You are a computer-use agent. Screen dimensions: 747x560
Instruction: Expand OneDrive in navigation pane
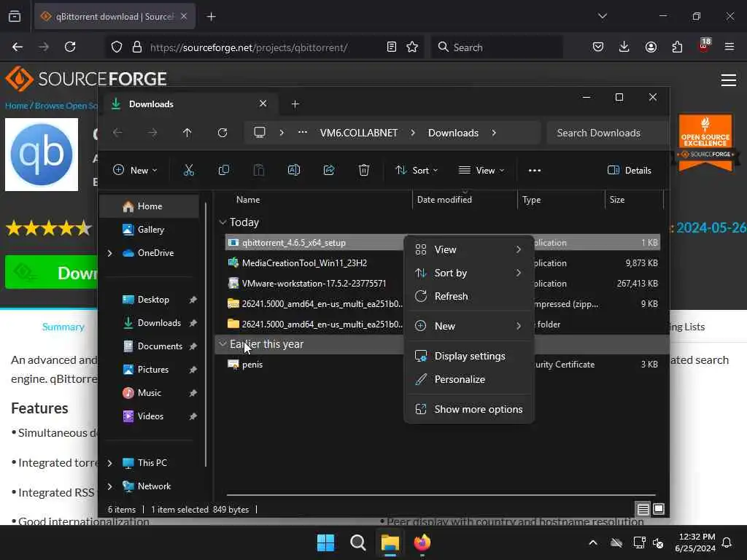click(110, 253)
